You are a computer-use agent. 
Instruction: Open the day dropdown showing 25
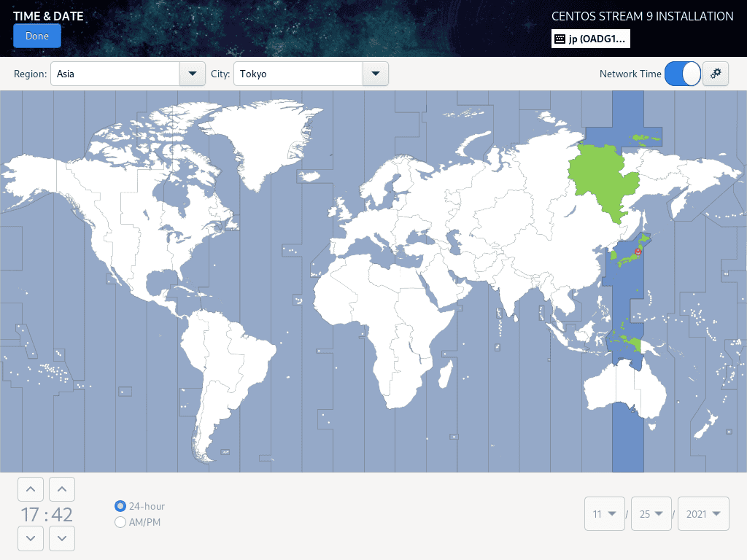coord(651,514)
